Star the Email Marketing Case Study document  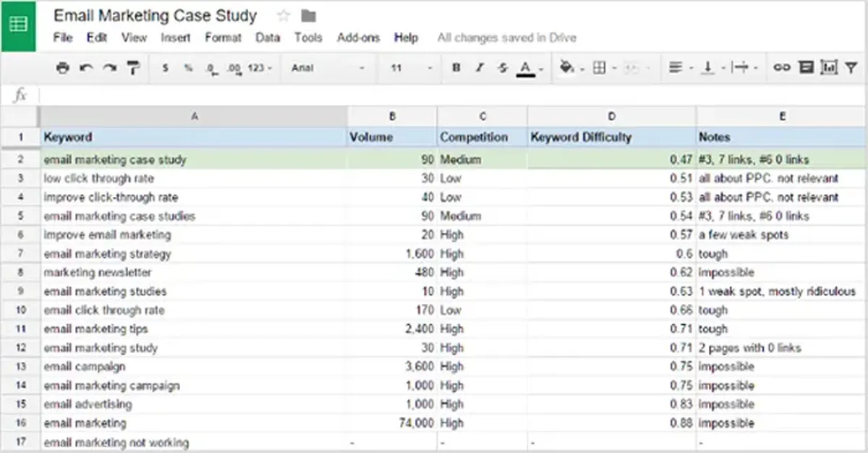click(x=284, y=15)
